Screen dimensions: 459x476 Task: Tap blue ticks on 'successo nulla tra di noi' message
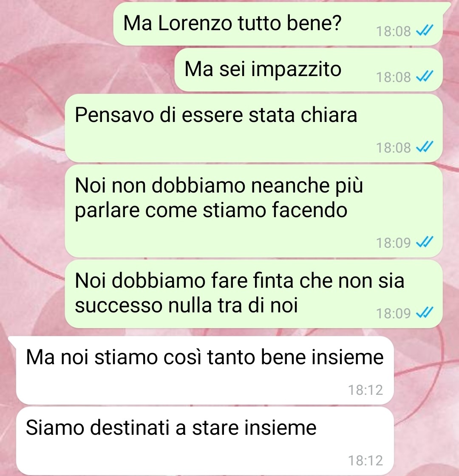tap(425, 312)
